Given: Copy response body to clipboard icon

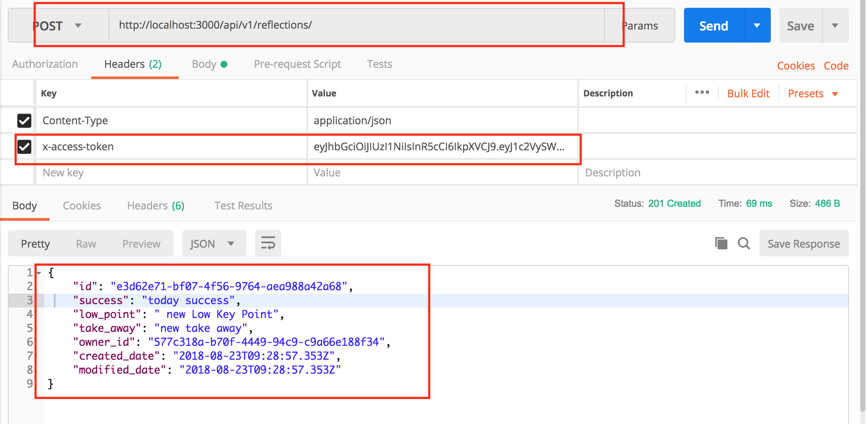Looking at the screenshot, I should click(721, 243).
